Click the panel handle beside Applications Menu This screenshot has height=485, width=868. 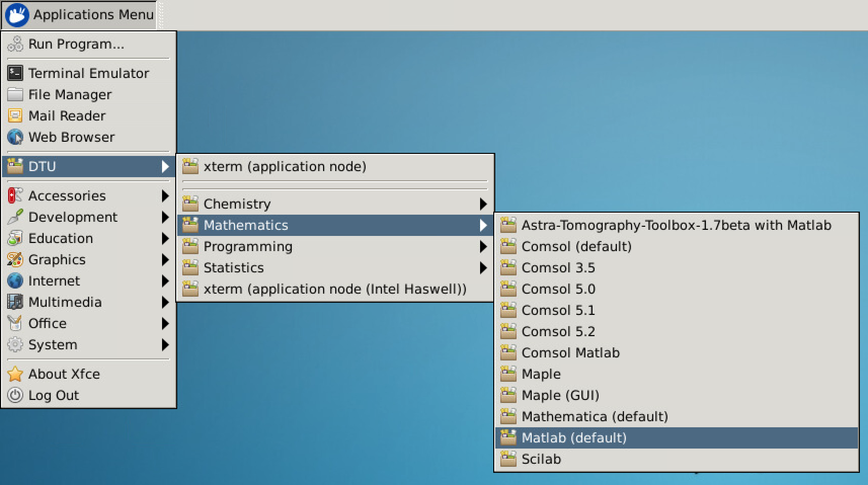(161, 15)
